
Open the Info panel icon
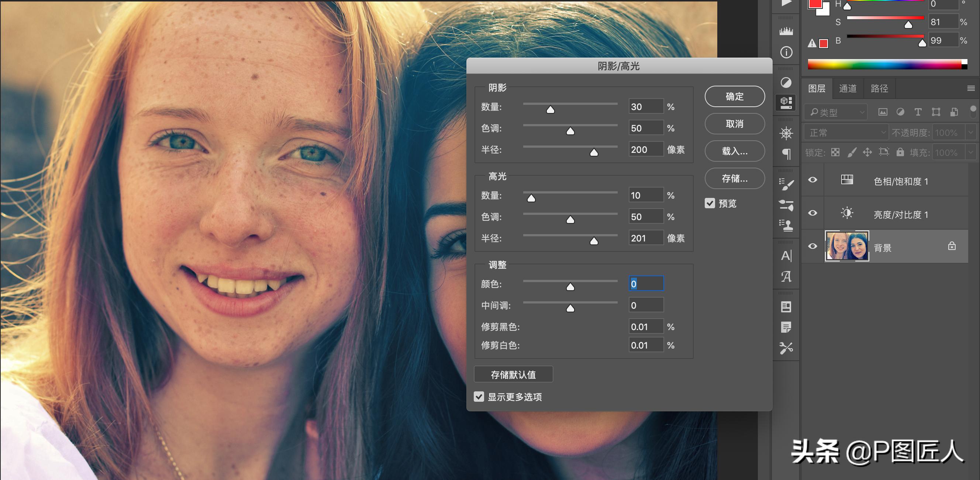(x=786, y=52)
